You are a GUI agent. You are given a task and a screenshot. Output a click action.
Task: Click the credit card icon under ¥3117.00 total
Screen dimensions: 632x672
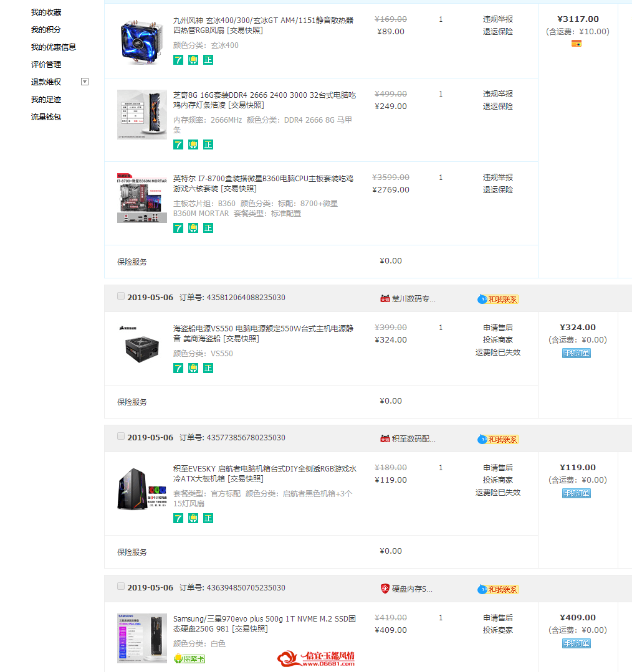point(577,44)
